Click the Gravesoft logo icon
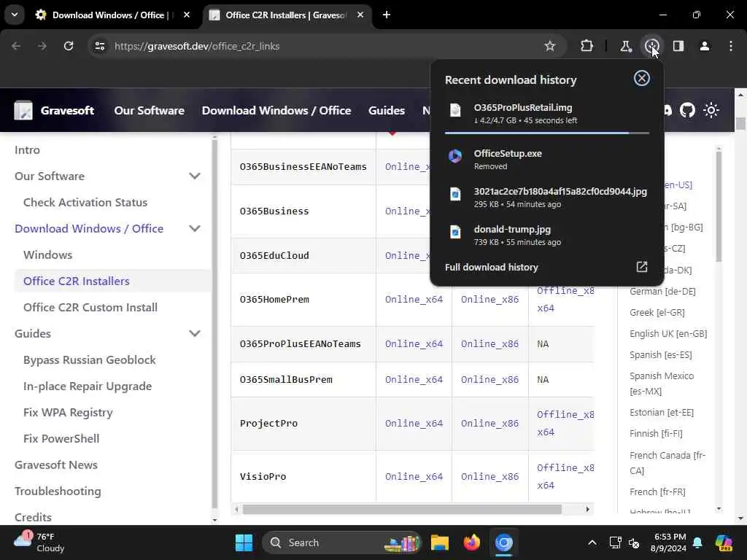Screen dimensions: 747x560 point(23,110)
